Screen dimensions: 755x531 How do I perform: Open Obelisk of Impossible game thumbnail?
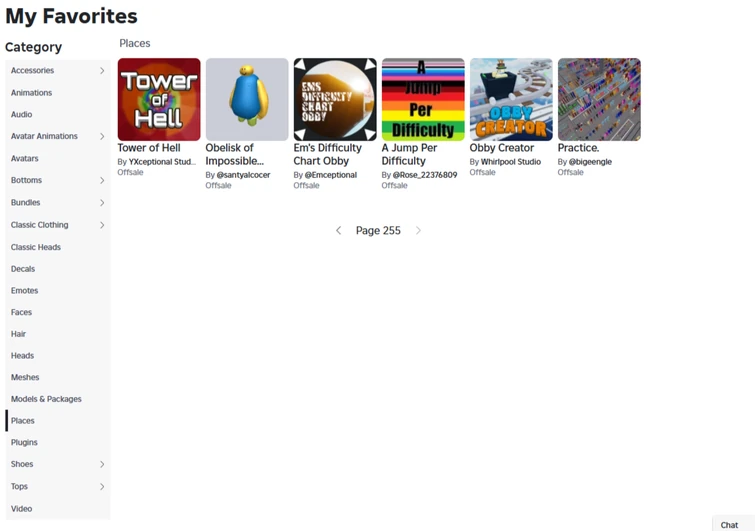click(247, 99)
